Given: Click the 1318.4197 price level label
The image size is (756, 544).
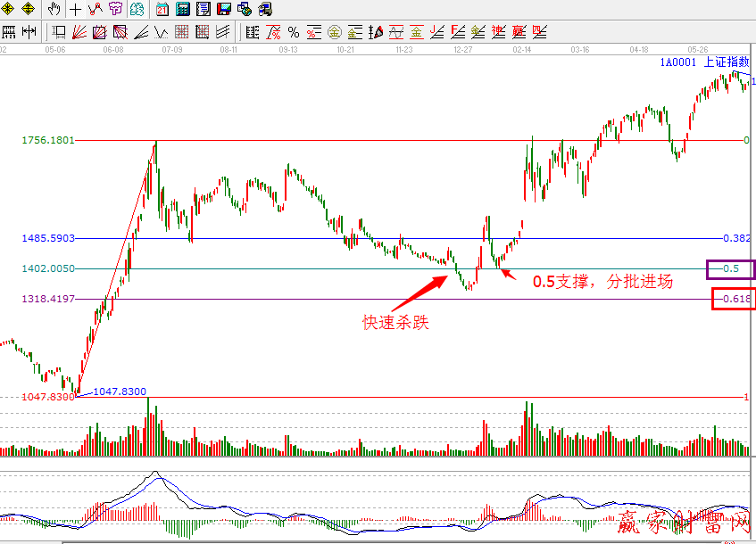Looking at the screenshot, I should [48, 299].
